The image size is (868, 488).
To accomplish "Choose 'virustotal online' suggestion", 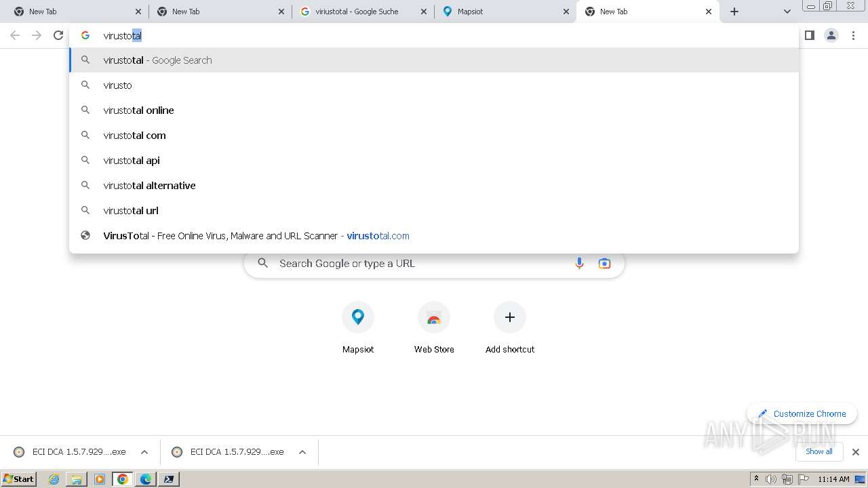I will [x=434, y=110].
